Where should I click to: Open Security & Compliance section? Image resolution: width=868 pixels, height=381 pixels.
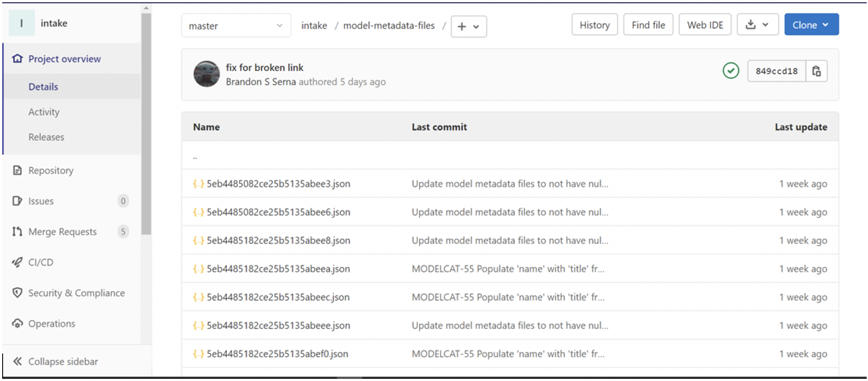click(76, 293)
